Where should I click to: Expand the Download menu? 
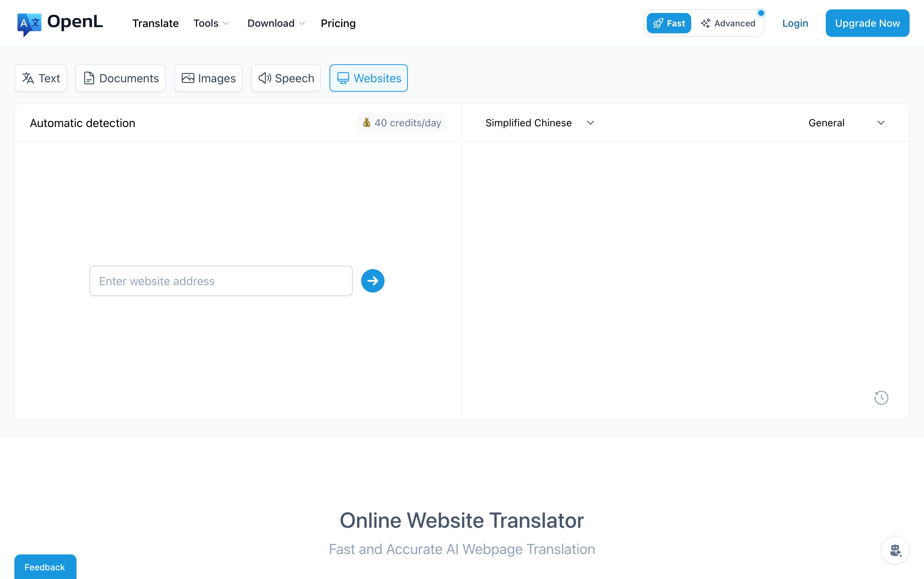click(x=275, y=23)
